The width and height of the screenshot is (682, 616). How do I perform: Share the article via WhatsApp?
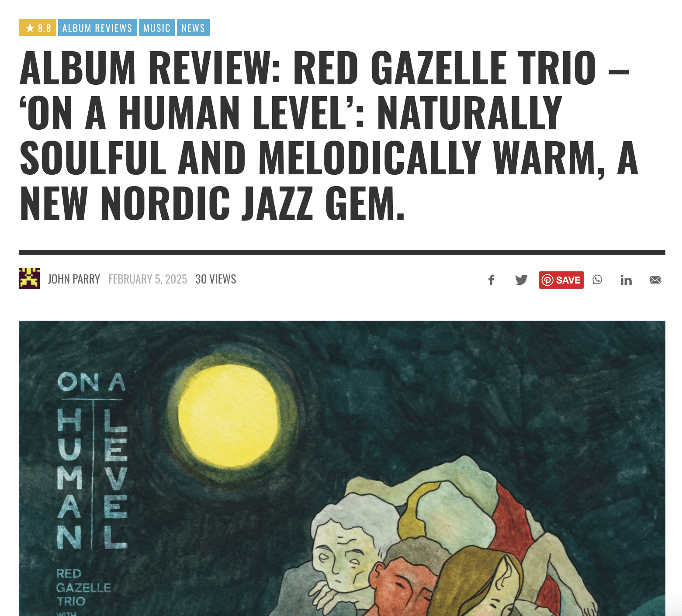(597, 280)
